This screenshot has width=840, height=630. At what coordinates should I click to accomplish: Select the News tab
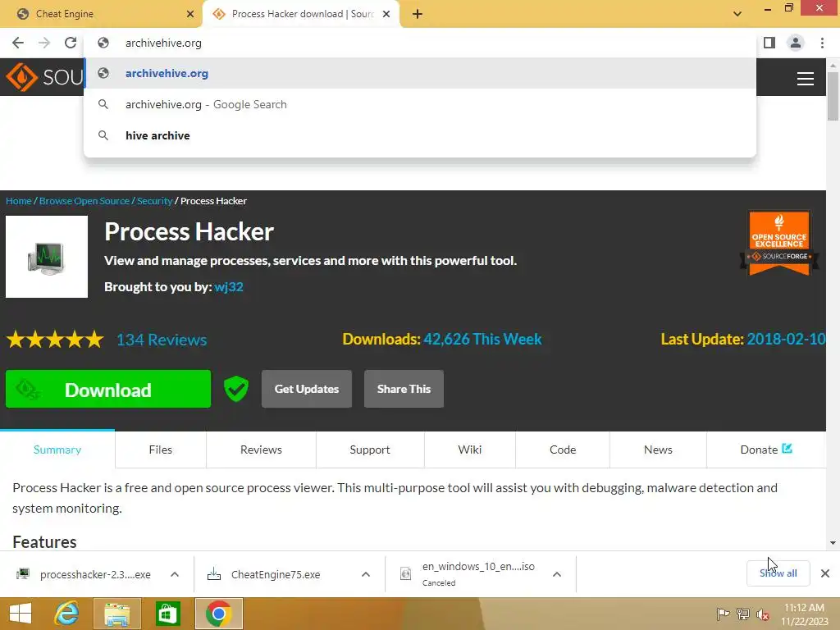[x=658, y=450]
